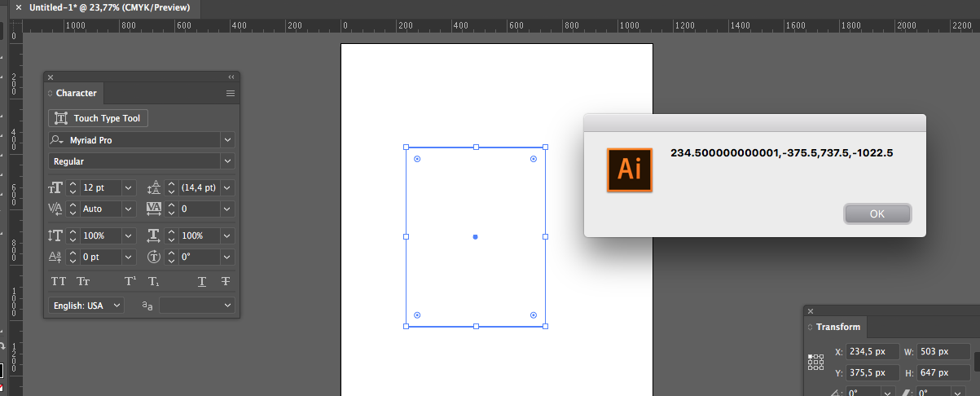
Task: Click the horizontal scale stepper arrows
Action: click(172, 235)
